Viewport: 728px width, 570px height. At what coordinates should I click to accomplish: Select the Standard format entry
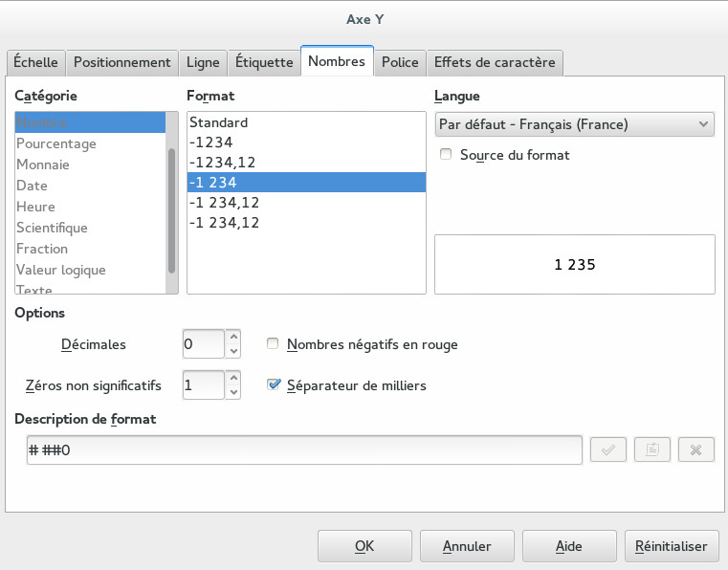pos(219,122)
